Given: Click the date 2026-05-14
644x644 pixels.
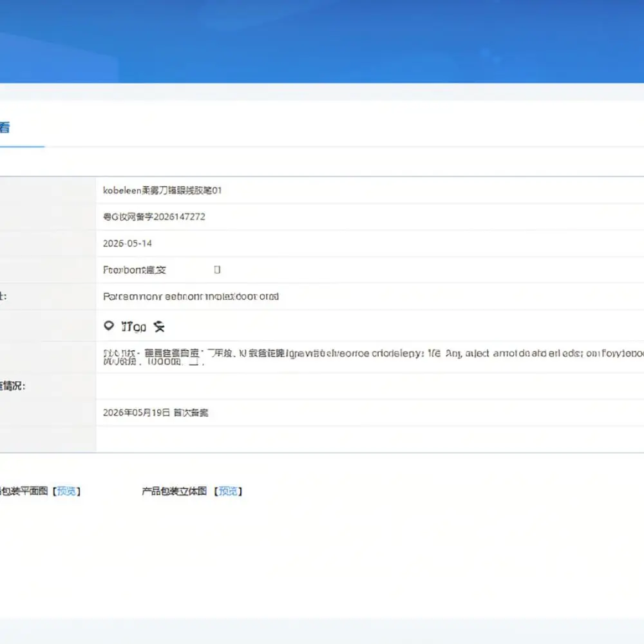Looking at the screenshot, I should pyautogui.click(x=128, y=243).
